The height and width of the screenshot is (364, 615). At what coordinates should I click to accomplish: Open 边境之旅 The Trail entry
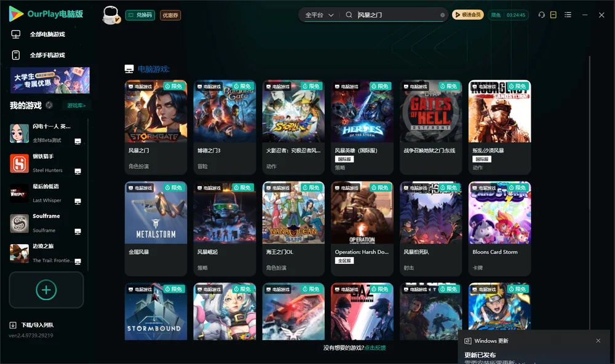tap(46, 253)
